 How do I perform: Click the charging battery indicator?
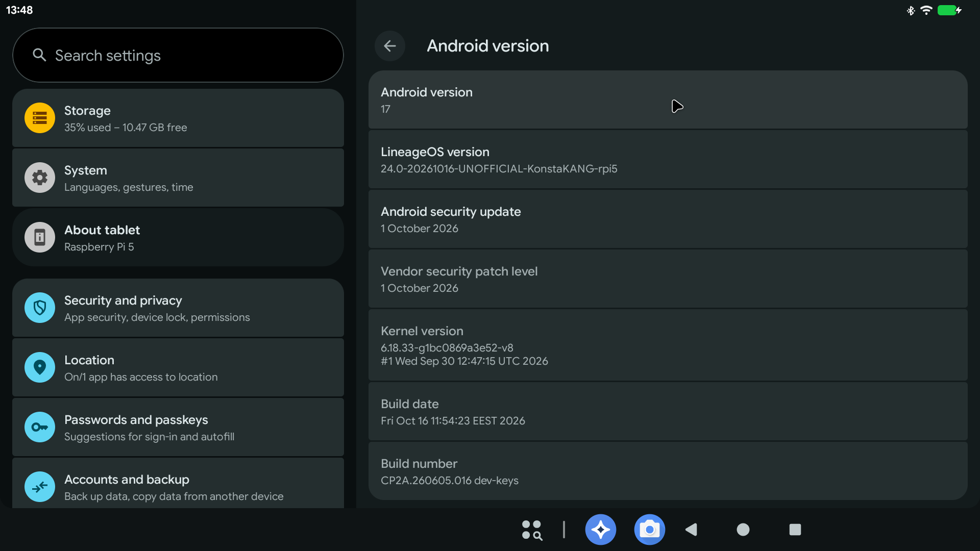coord(950,10)
